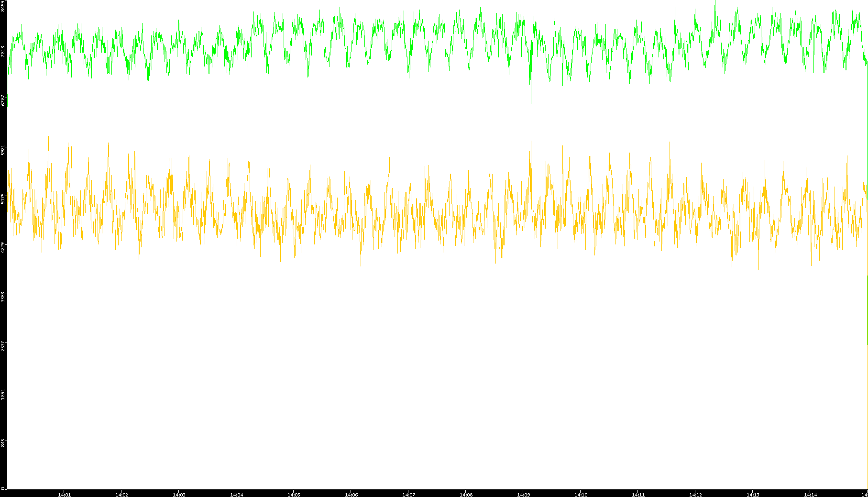The width and height of the screenshot is (868, 497).
Task: Select the 2537 vertical axis label
Action: point(3,345)
